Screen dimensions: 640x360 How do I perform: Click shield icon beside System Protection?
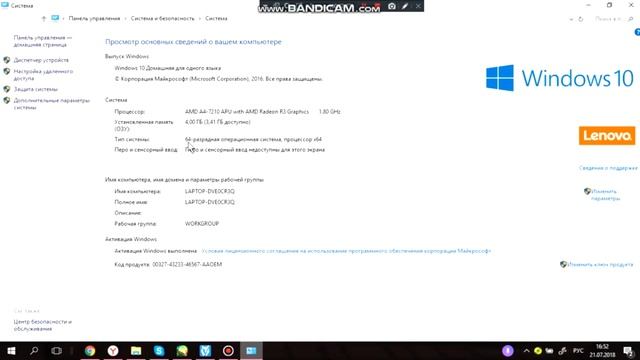(x=7, y=89)
